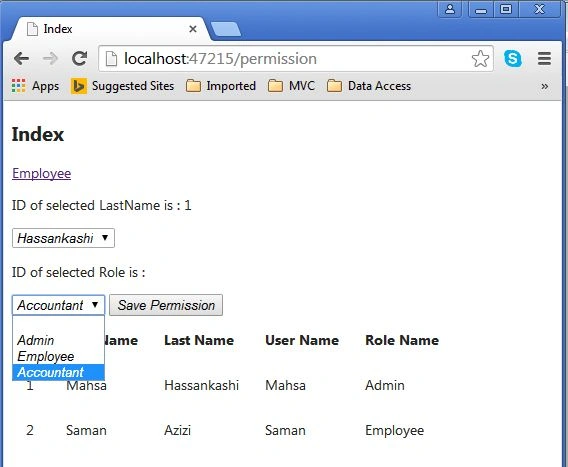
Task: Choose Accountant from the role list
Action: coord(58,372)
